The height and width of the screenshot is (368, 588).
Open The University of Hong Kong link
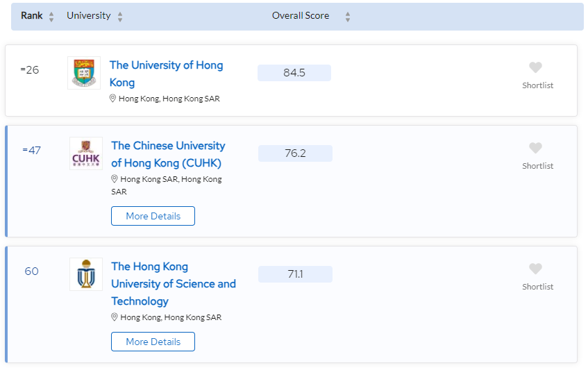[x=166, y=74]
